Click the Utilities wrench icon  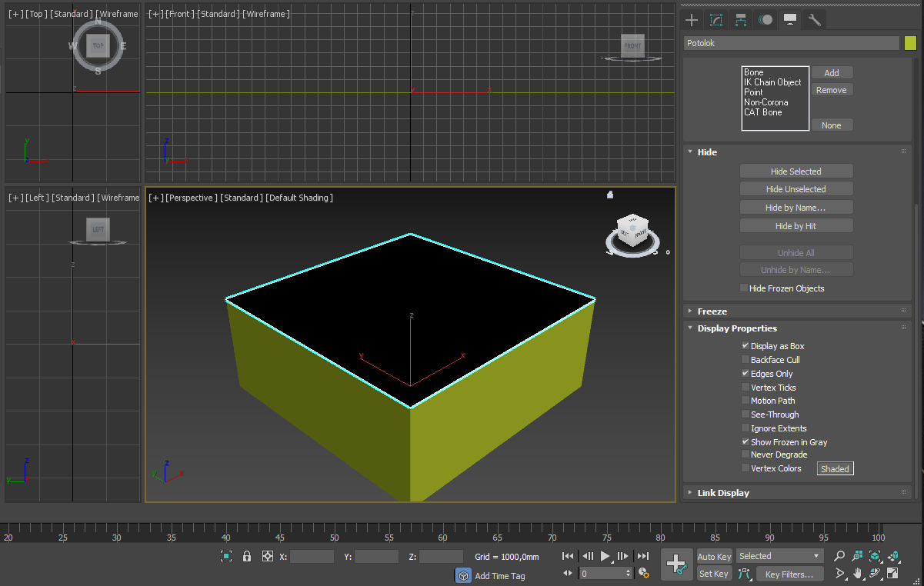point(814,20)
